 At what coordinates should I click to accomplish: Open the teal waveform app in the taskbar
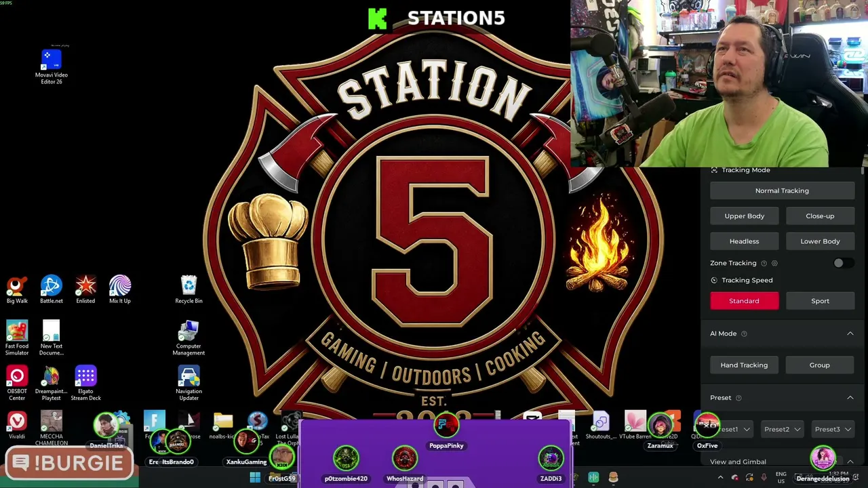coord(593,478)
